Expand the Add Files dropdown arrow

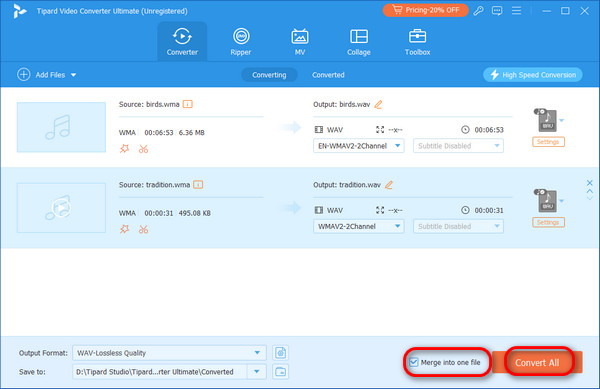[x=73, y=75]
